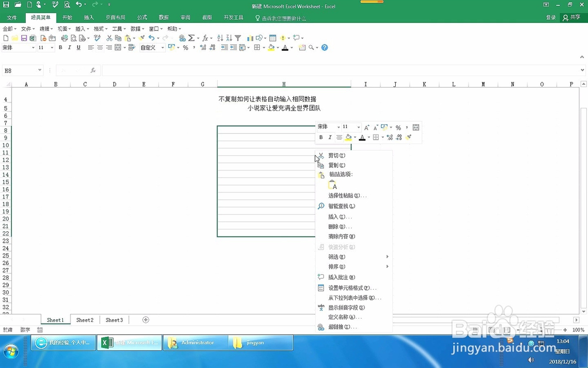Toggle Underline in the classic toolbar
This screenshot has width=588, height=368.
(78, 47)
